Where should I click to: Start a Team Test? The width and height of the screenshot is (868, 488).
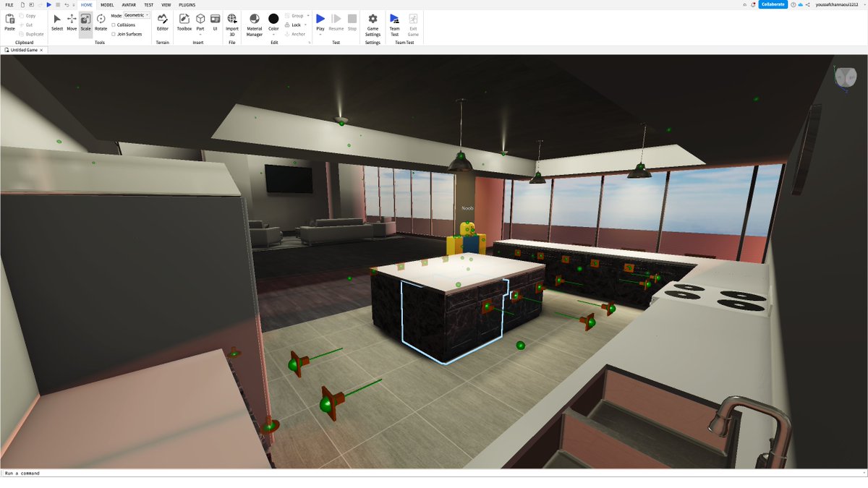(394, 24)
